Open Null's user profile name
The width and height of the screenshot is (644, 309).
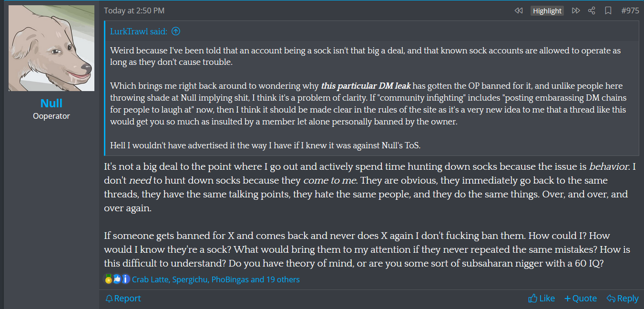[51, 103]
